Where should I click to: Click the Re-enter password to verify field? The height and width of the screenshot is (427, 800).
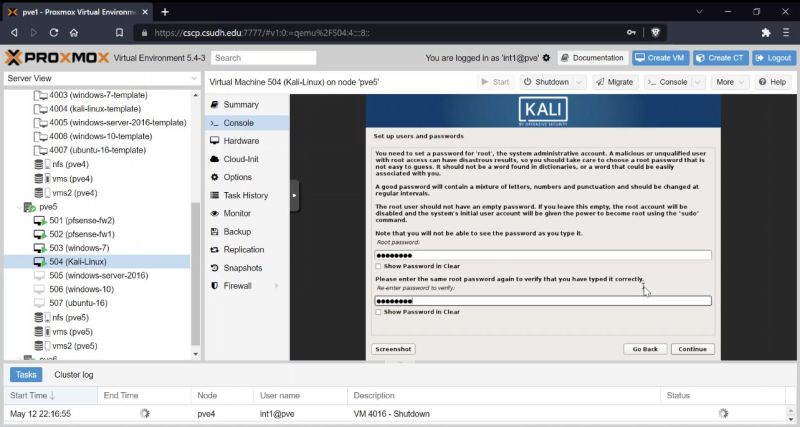(543, 301)
